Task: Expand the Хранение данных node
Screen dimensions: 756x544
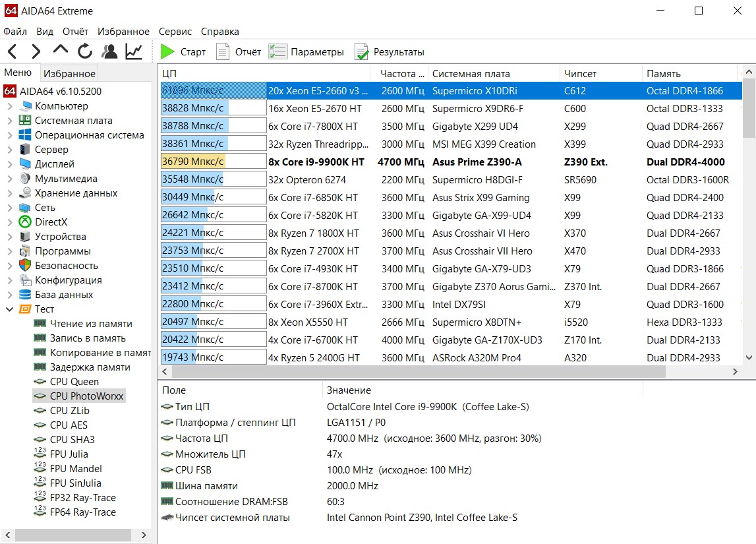Action: (x=10, y=193)
